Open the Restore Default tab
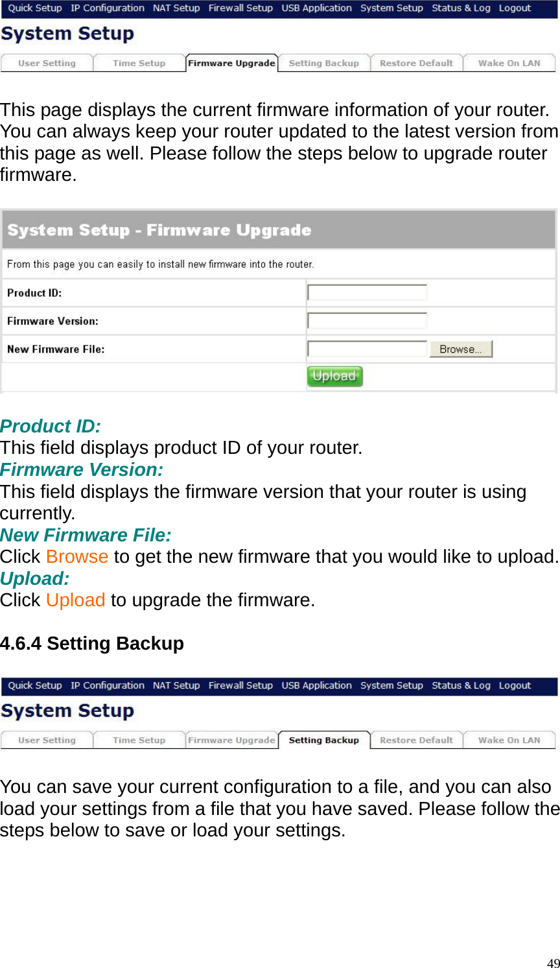560x968 pixels. (416, 63)
